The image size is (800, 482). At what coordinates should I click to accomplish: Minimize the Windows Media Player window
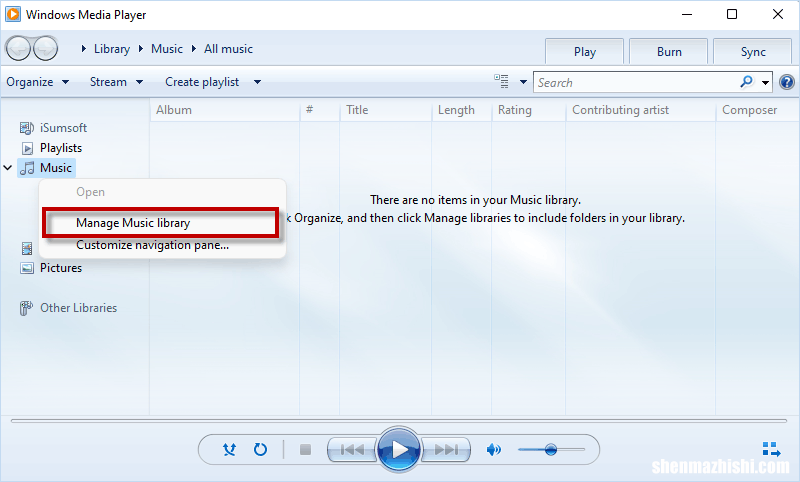click(x=687, y=14)
